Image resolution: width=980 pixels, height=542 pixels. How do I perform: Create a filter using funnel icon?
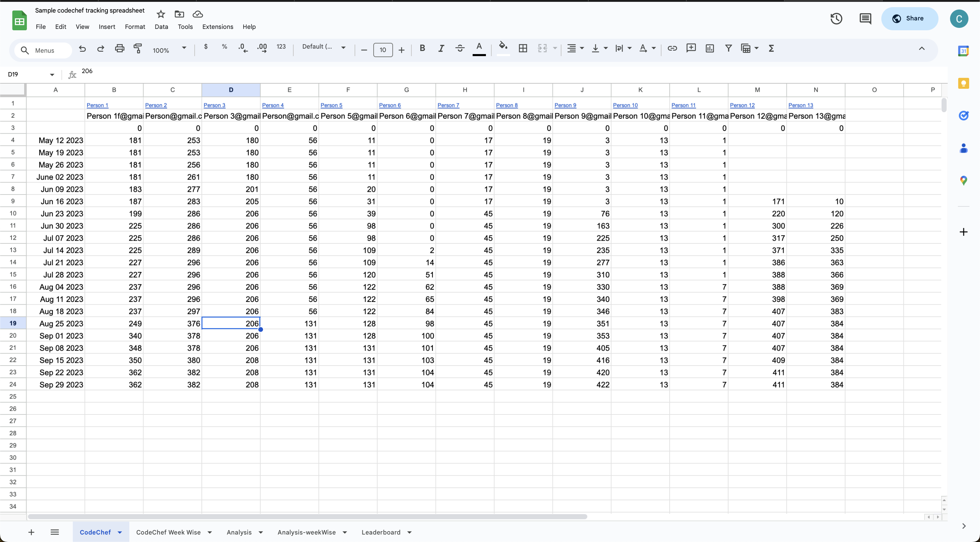728,48
